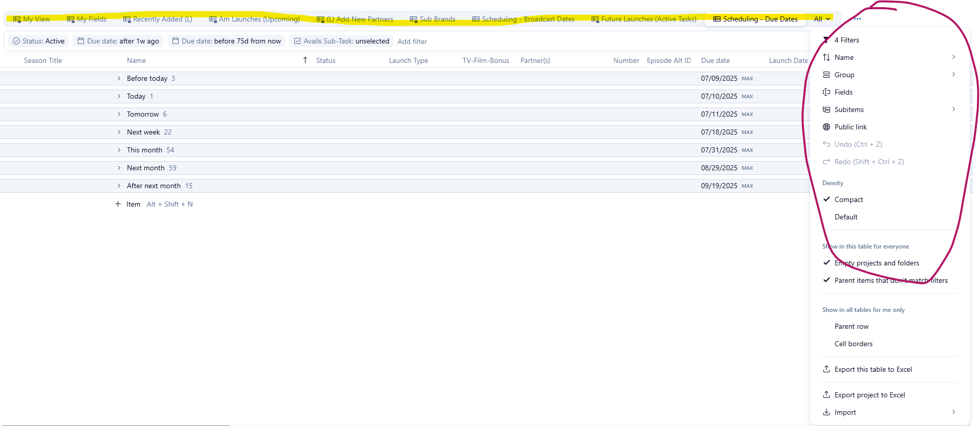Click the plus icon to add Item
Screen dimensions: 980x426
point(118,204)
